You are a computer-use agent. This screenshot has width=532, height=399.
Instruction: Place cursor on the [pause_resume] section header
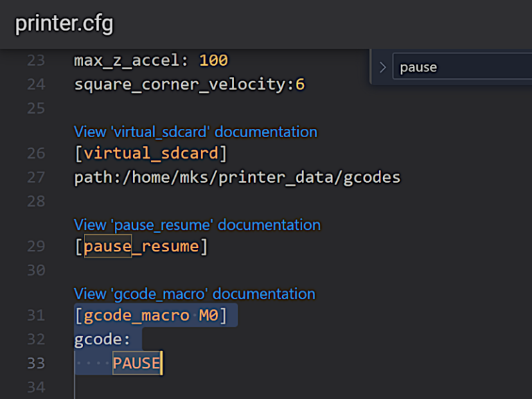click(141, 247)
